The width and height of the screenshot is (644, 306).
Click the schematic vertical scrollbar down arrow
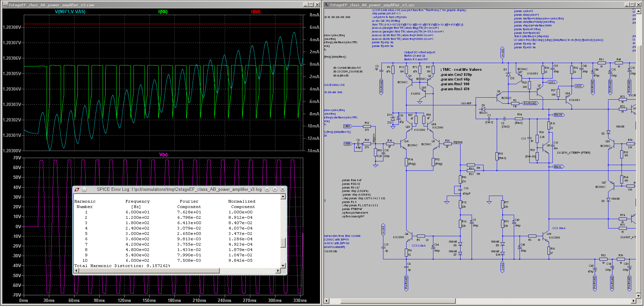tap(639, 296)
